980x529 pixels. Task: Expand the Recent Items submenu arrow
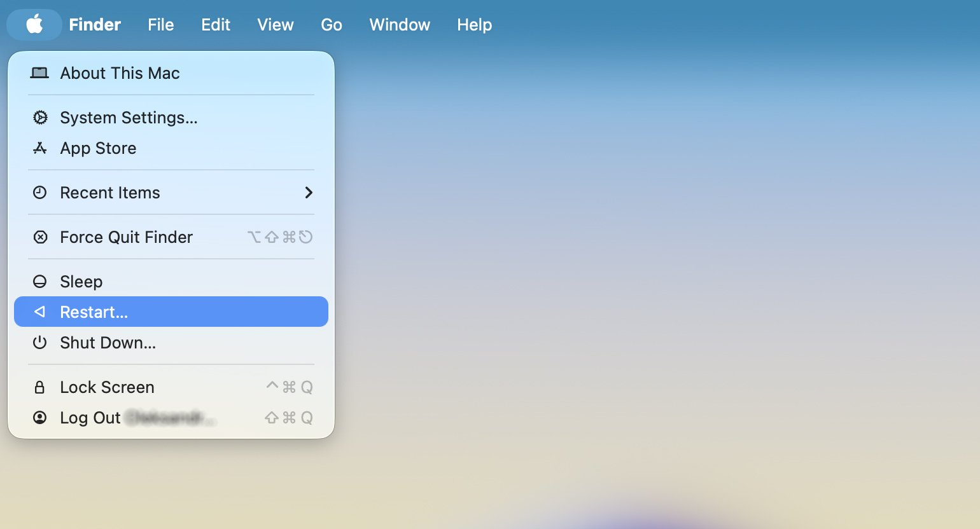click(309, 193)
